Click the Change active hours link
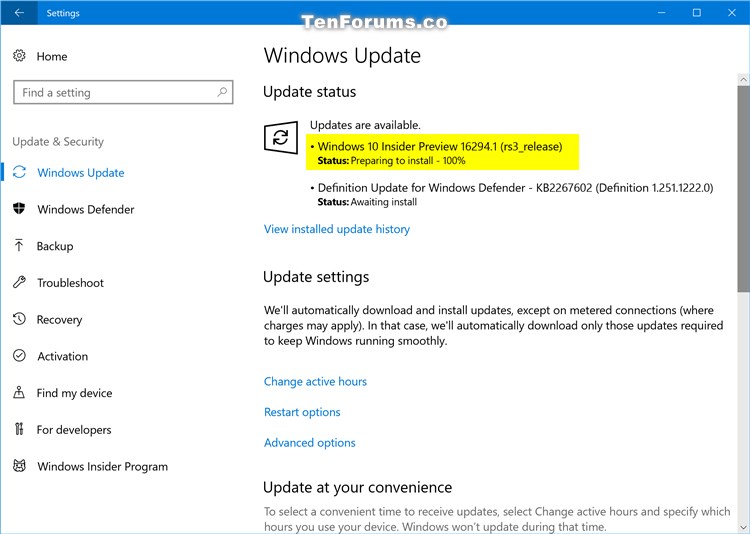 315,381
